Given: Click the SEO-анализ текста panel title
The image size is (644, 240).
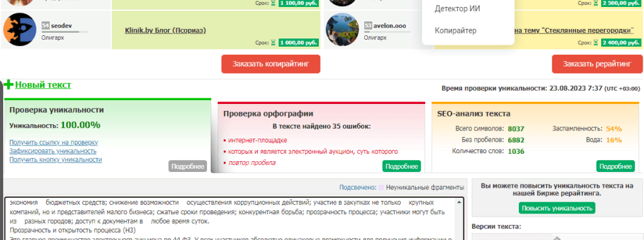Looking at the screenshot, I should click(474, 113).
